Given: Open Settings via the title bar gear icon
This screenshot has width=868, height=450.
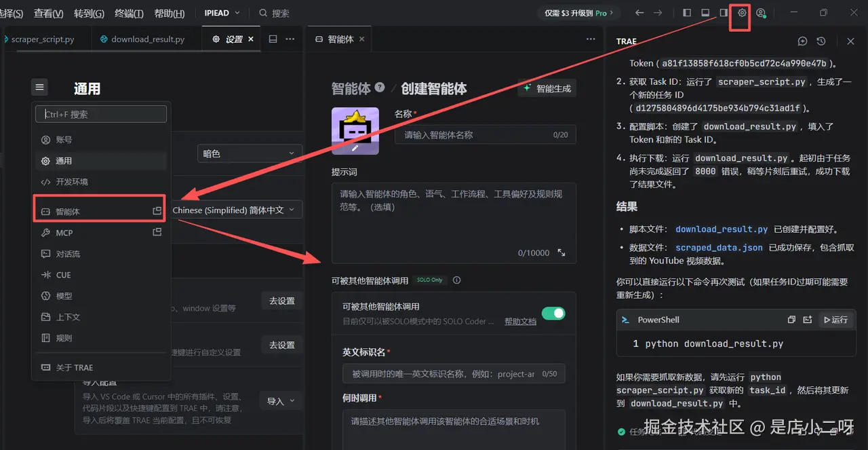Looking at the screenshot, I should pos(742,13).
